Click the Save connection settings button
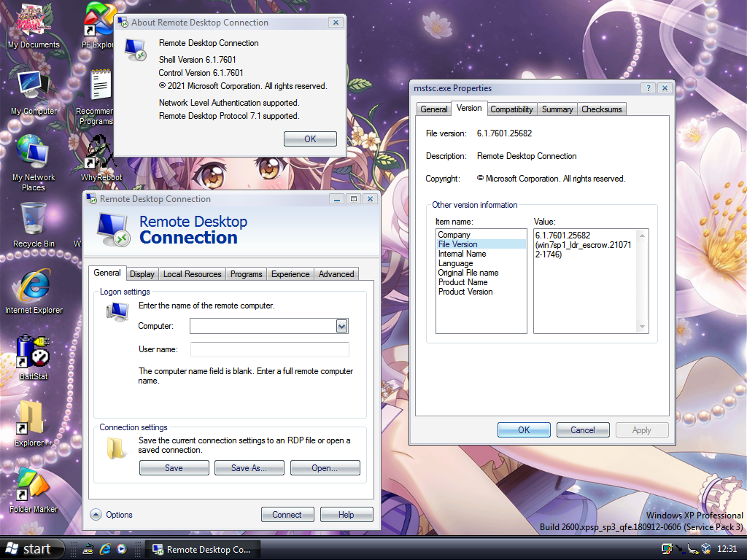This screenshot has width=747, height=560. pyautogui.click(x=174, y=468)
